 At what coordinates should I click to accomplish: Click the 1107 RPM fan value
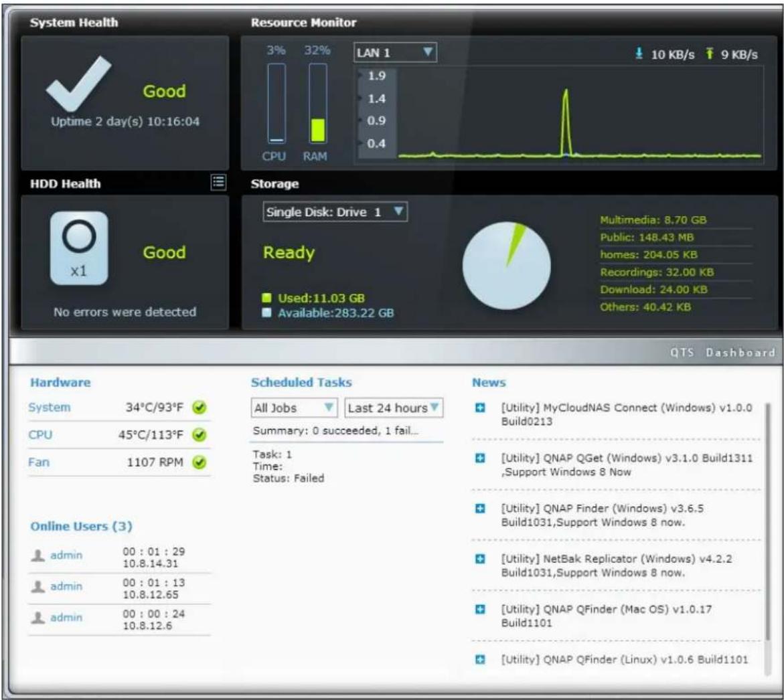pos(155,462)
